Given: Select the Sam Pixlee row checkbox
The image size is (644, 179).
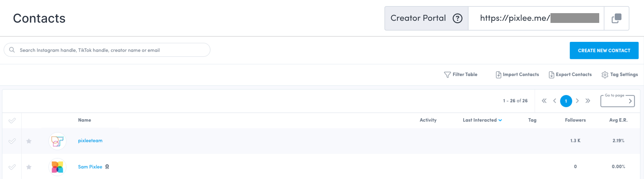Looking at the screenshot, I should (x=12, y=167).
